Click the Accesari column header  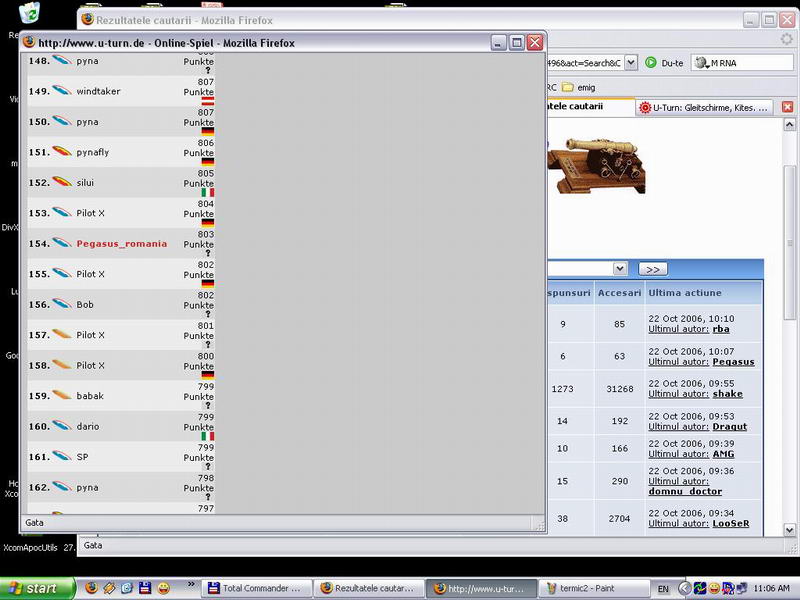click(619, 293)
